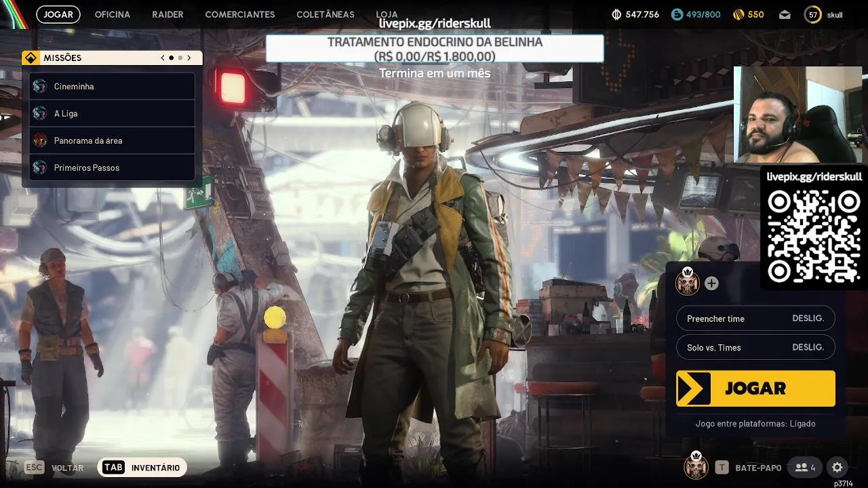Screen dimensions: 868x488
Task: Select the first missions page dot
Action: [172, 58]
